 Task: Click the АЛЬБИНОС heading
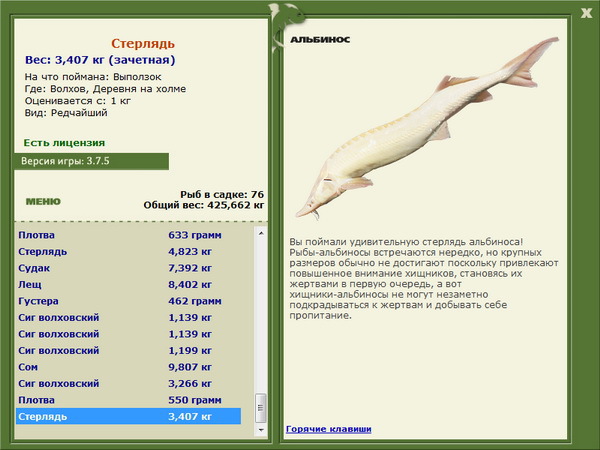point(320,39)
